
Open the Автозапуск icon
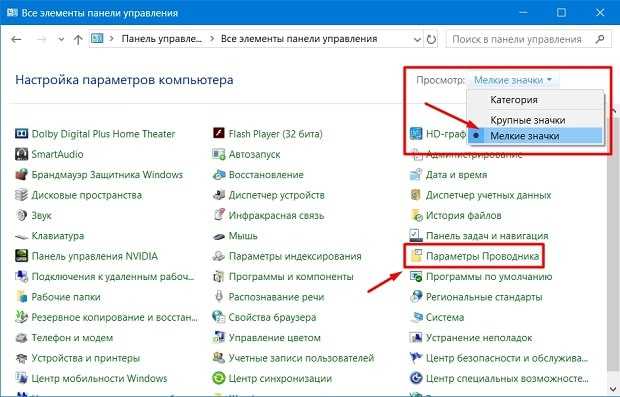tap(219, 154)
